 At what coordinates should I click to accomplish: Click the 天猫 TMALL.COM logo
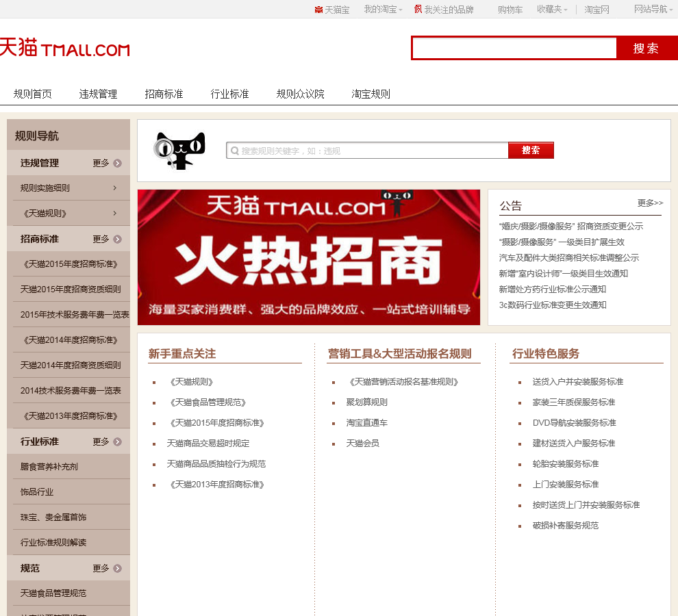(x=65, y=47)
